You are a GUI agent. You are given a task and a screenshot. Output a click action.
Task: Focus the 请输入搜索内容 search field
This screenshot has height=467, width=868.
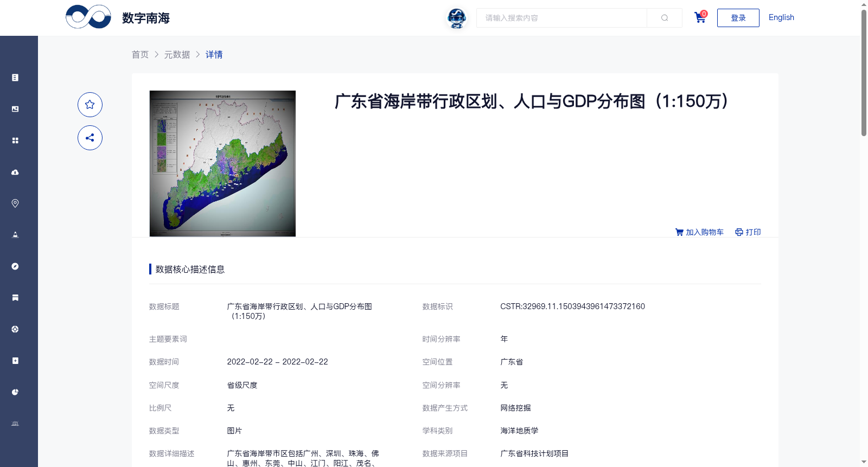click(x=561, y=18)
